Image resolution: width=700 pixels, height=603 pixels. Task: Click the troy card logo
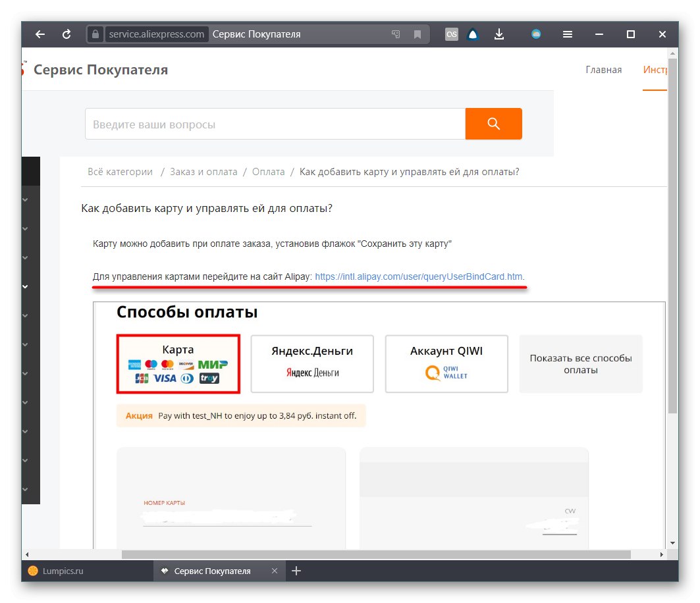[209, 379]
